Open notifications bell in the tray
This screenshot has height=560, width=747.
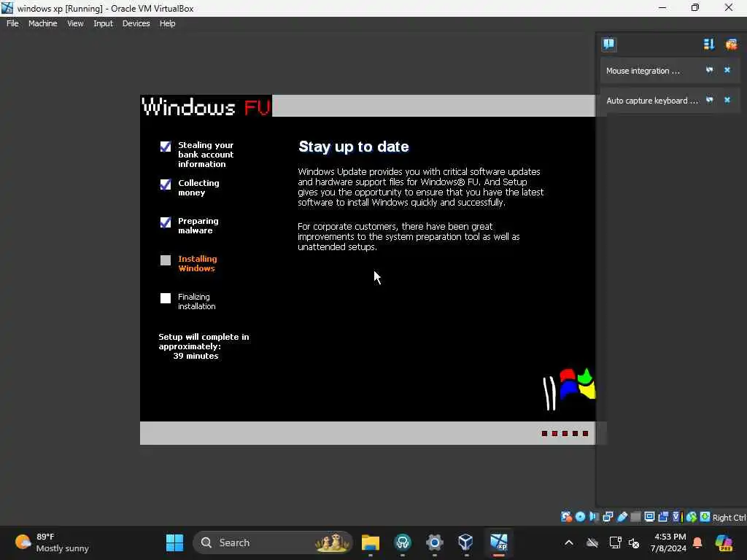pos(697,542)
